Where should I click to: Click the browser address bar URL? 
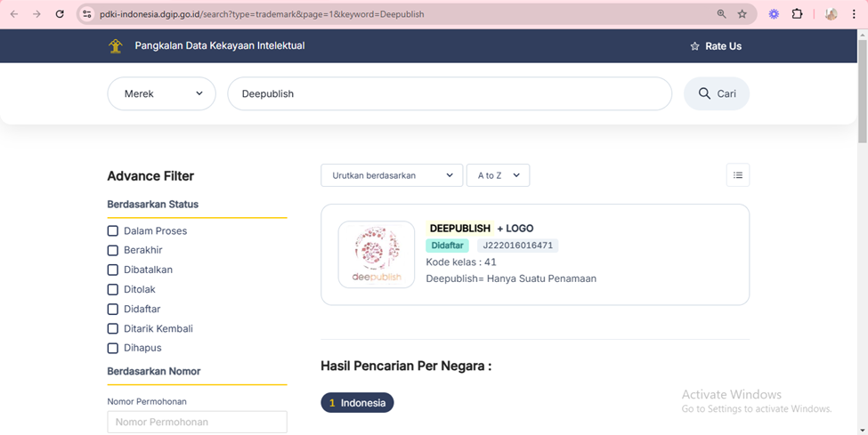coord(262,14)
